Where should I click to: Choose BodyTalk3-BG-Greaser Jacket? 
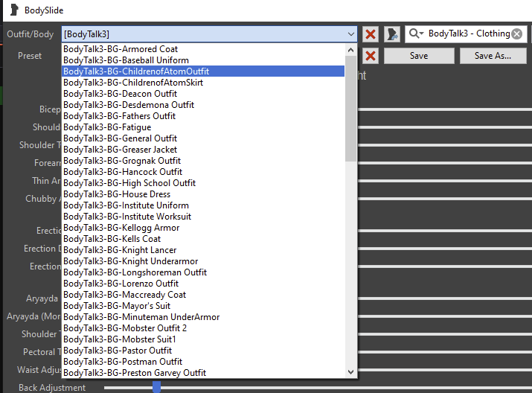203,150
